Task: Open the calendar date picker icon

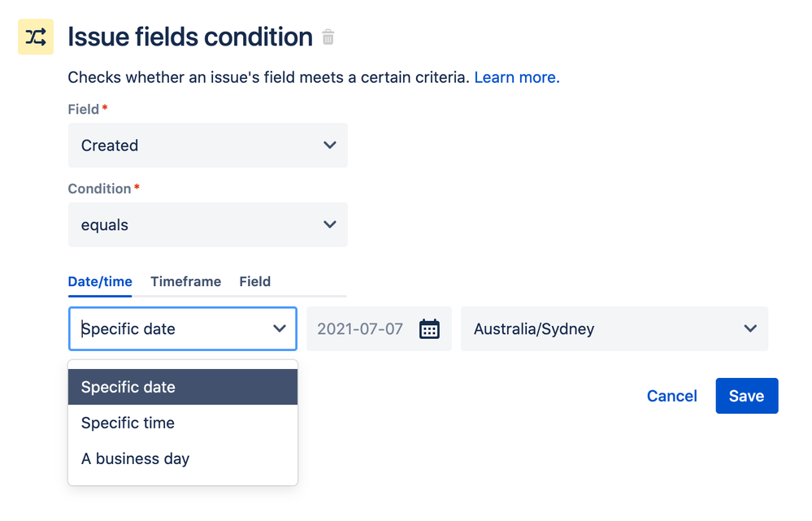Action: point(429,329)
